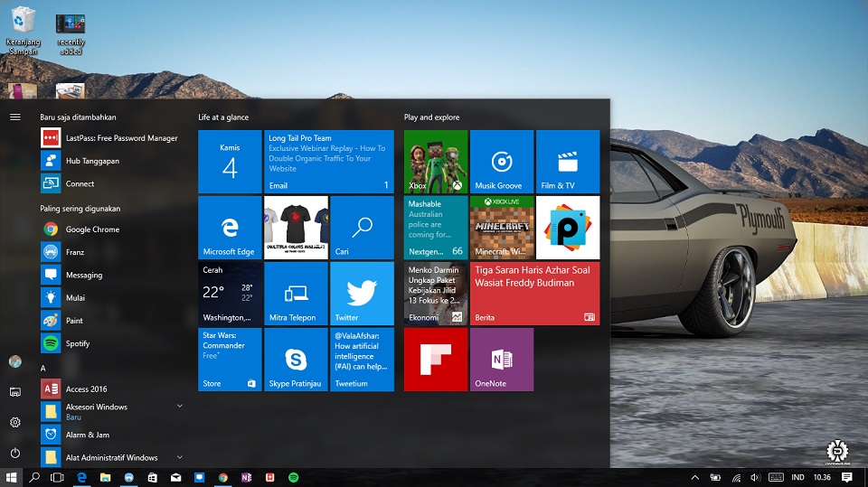Expand the hamburger menu in Start

click(x=15, y=117)
